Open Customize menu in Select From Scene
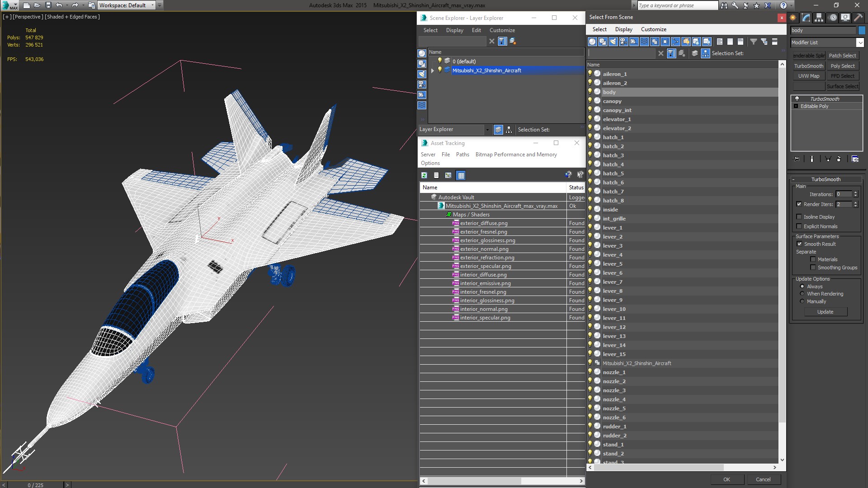The height and width of the screenshot is (488, 868). [653, 29]
